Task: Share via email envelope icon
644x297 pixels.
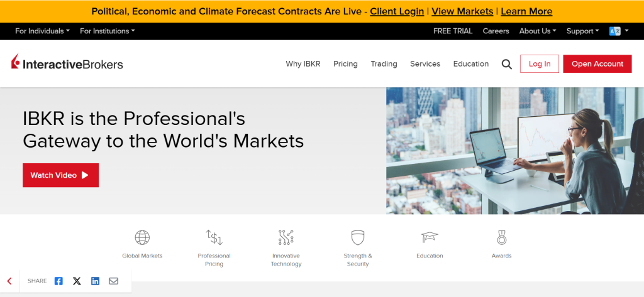Action: point(113,281)
